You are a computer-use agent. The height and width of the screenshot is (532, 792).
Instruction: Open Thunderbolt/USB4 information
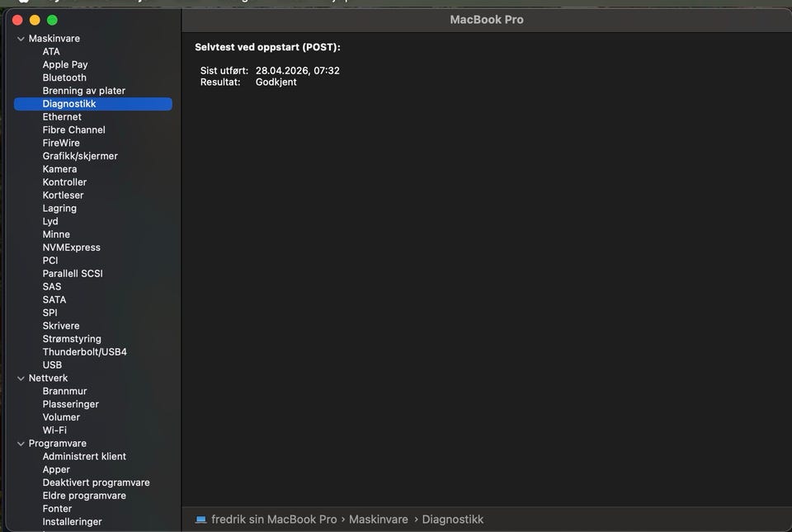(x=84, y=352)
